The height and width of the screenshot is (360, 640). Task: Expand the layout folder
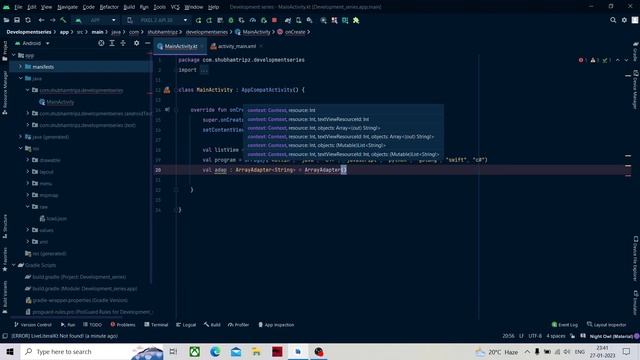[28, 172]
